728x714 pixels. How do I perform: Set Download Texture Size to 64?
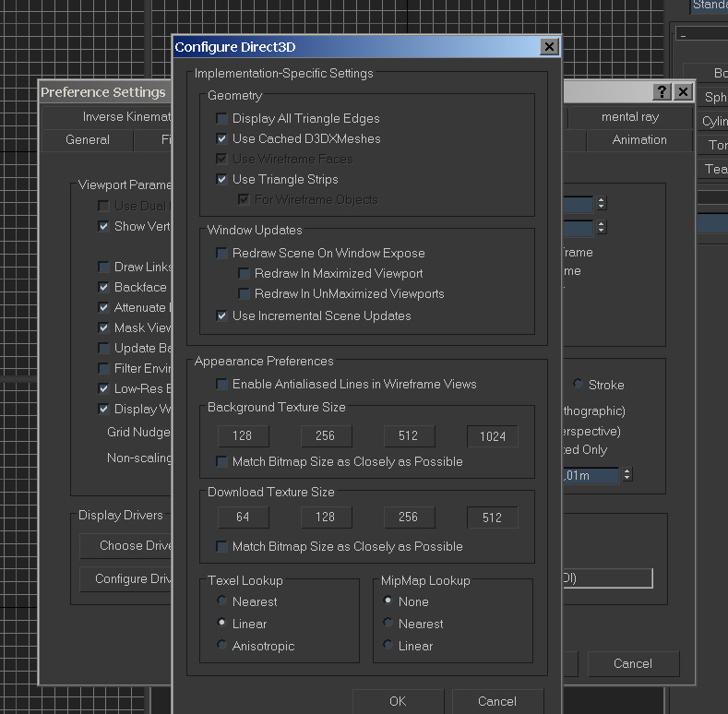(x=243, y=518)
